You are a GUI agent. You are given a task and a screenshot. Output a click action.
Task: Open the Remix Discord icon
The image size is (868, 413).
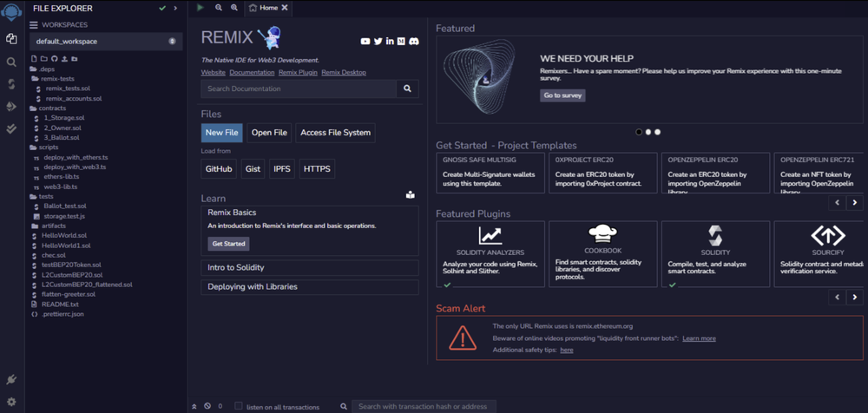[413, 42]
